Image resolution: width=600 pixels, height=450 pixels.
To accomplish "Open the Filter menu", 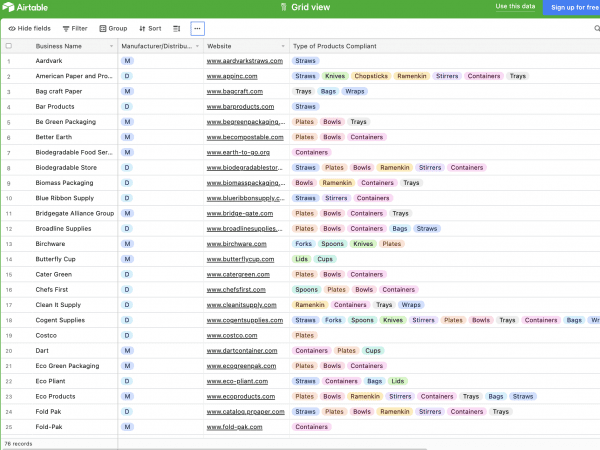I will click(x=75, y=29).
